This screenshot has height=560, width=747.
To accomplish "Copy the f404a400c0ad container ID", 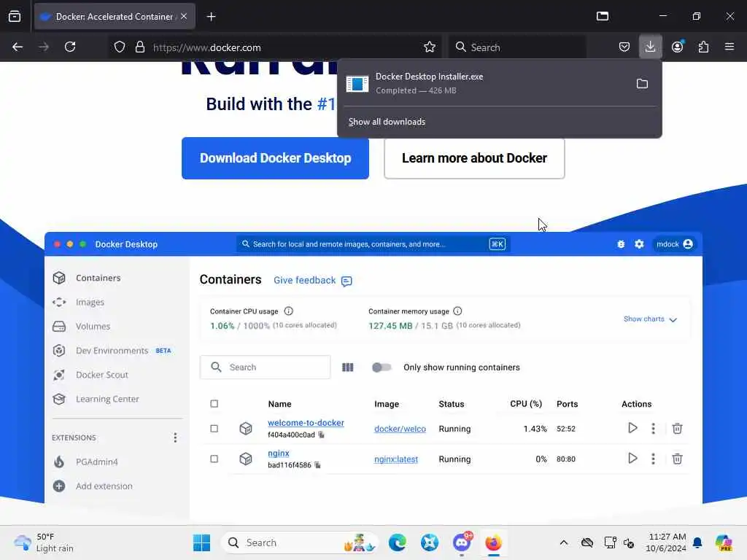I will click(321, 435).
